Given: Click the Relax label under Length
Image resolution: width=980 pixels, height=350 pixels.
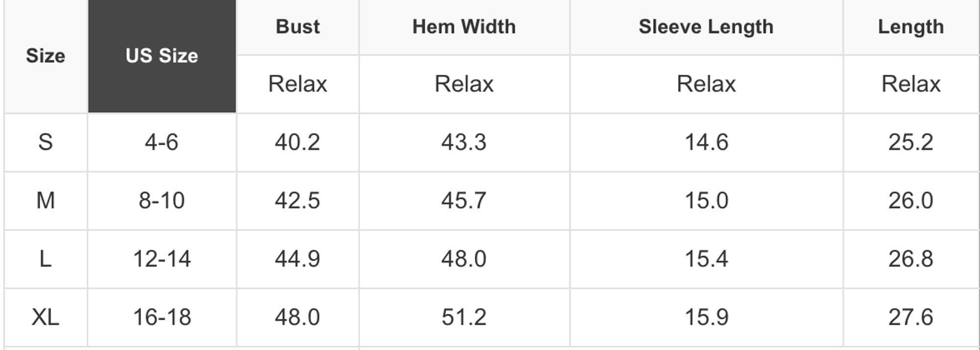Looking at the screenshot, I should coord(911,84).
